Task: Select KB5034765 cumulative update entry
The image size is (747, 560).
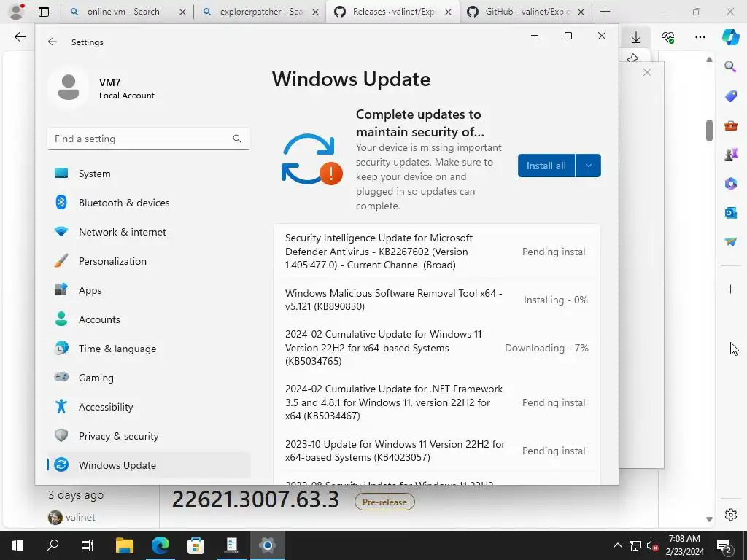Action: point(436,348)
